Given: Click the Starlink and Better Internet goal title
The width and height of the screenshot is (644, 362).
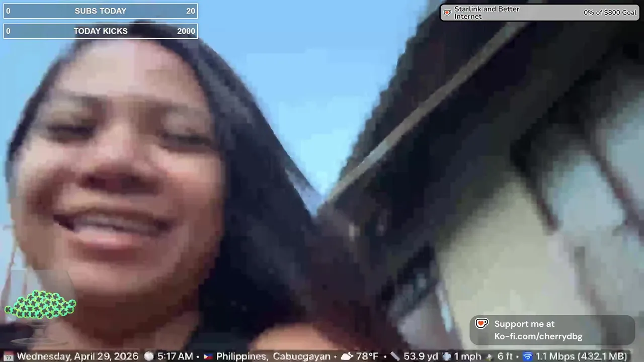Looking at the screenshot, I should 487,13.
